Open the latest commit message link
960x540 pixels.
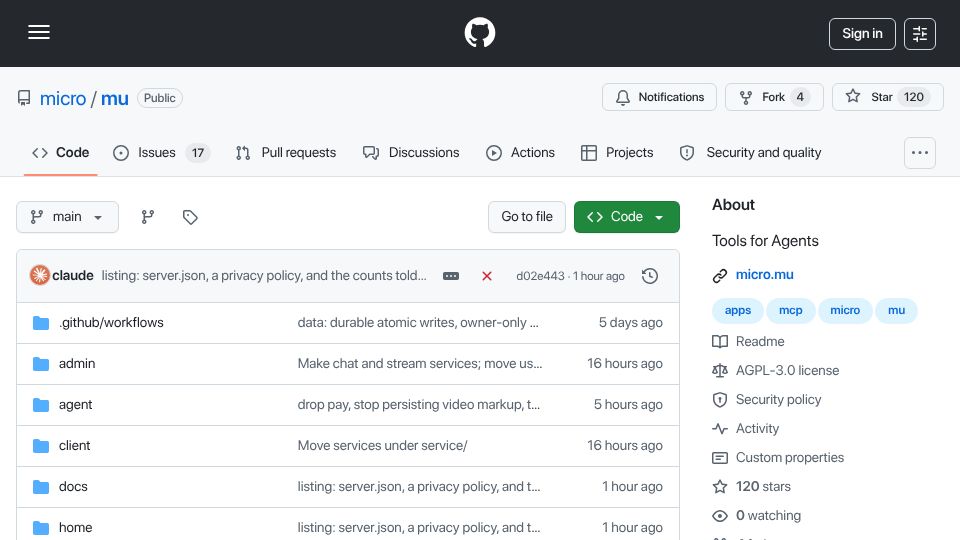pos(264,276)
